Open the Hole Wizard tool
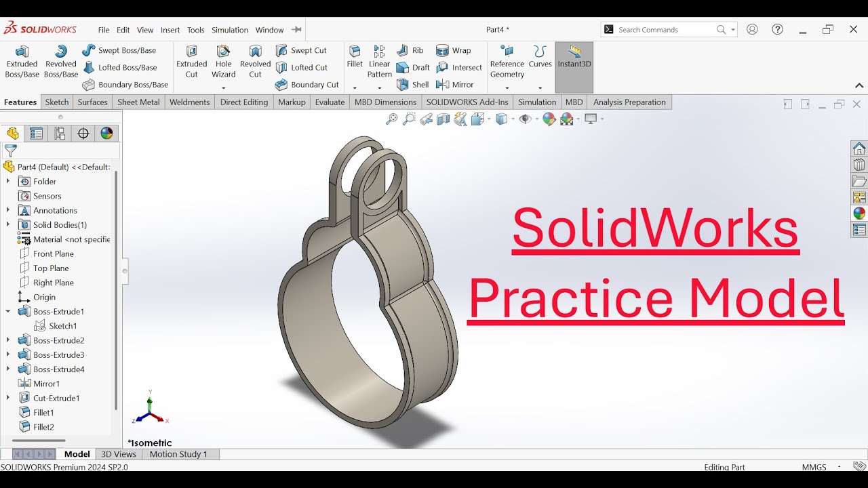The image size is (868, 488). coord(223,62)
